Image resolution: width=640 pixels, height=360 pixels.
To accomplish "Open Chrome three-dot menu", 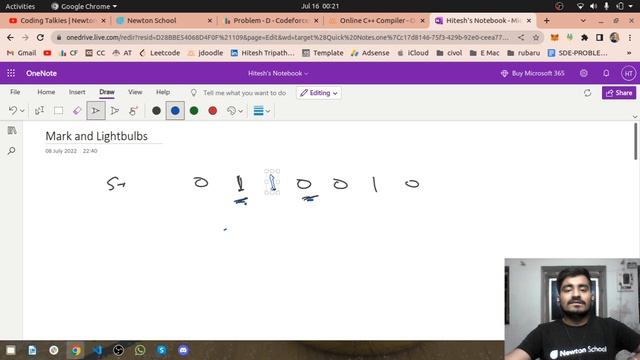I will 630,37.
